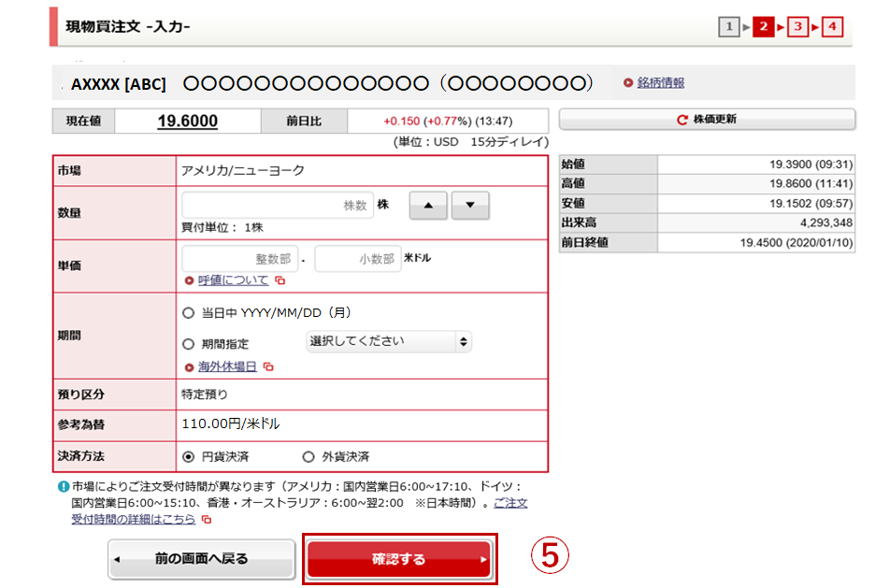Click the 銘柄情報 link
The height and width of the screenshot is (588, 889).
[x=661, y=83]
